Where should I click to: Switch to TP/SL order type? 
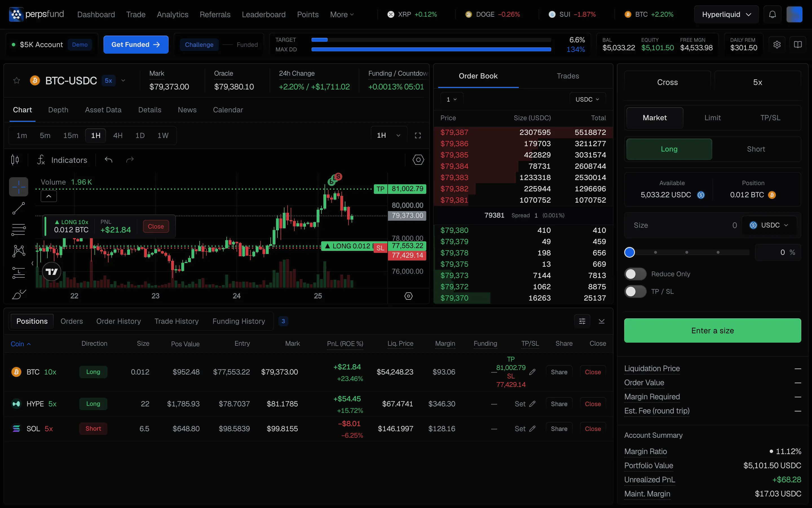770,118
